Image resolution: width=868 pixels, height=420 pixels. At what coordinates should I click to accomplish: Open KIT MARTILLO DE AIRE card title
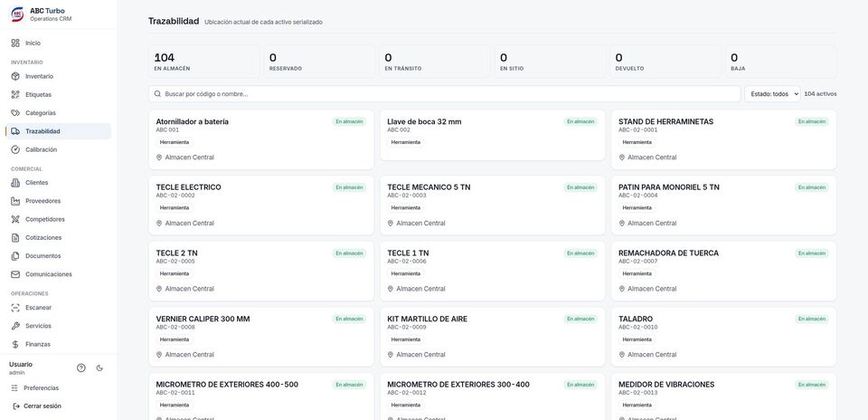pos(427,320)
